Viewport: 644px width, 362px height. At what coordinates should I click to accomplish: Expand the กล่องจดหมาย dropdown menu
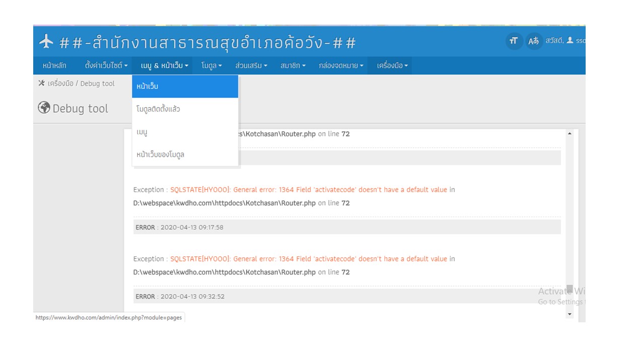(x=341, y=65)
